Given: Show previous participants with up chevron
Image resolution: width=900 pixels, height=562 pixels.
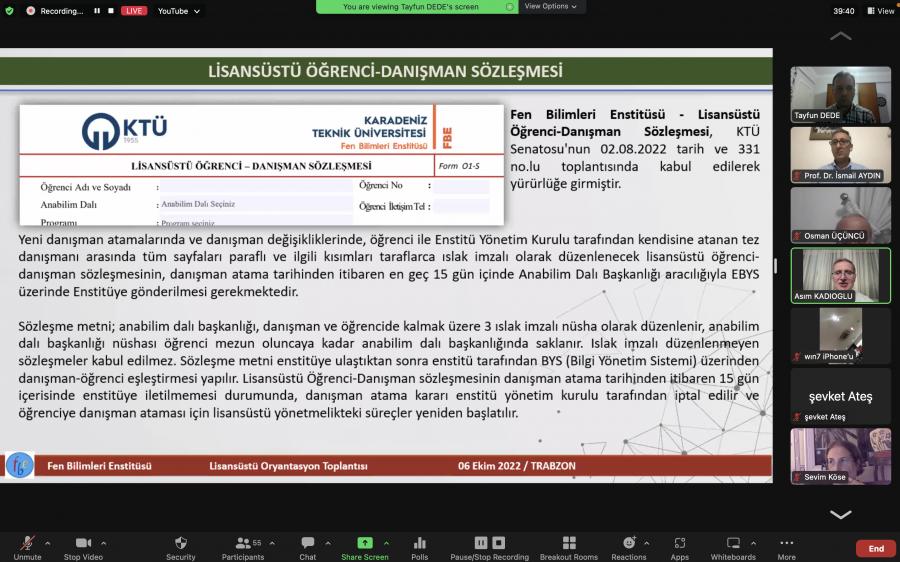Looking at the screenshot, I should [840, 36].
